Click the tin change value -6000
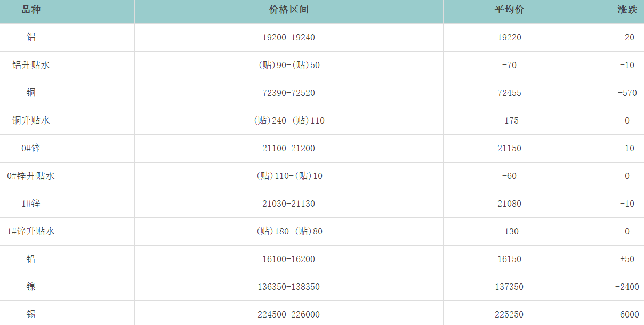Image resolution: width=644 pixels, height=325 pixels. [627, 314]
